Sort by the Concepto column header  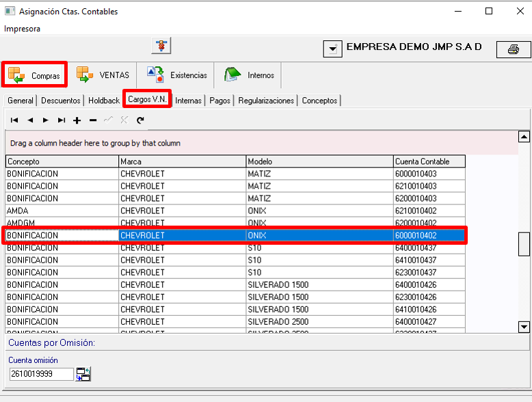[62, 161]
